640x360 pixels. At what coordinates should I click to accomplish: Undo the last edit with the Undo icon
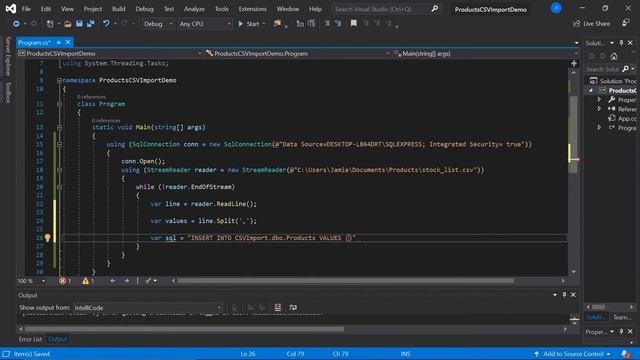pyautogui.click(x=106, y=24)
